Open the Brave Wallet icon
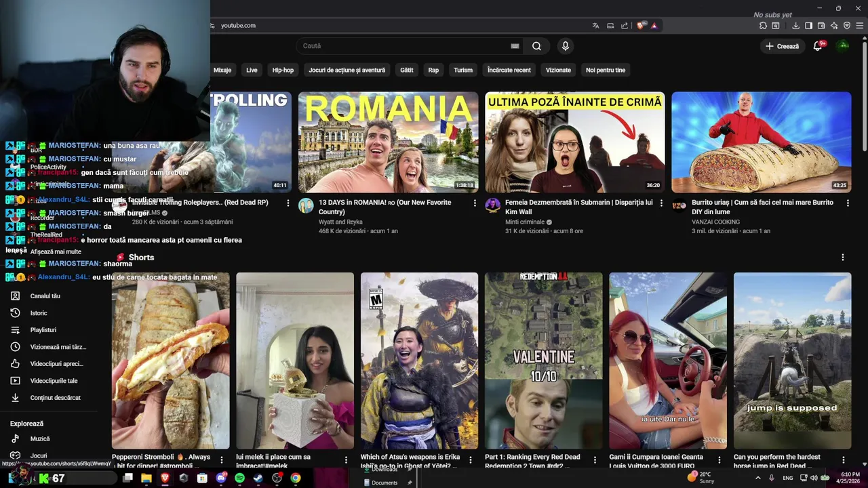 (821, 26)
